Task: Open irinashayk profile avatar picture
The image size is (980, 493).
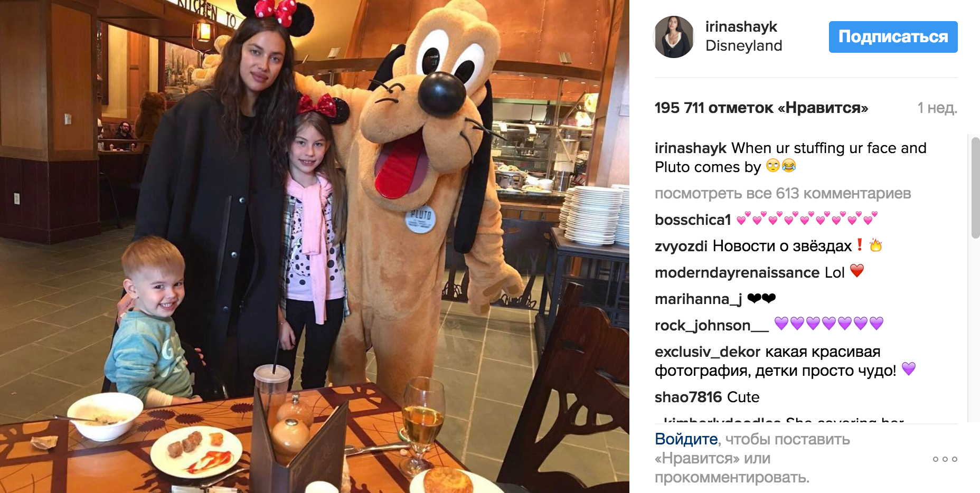Action: (674, 36)
